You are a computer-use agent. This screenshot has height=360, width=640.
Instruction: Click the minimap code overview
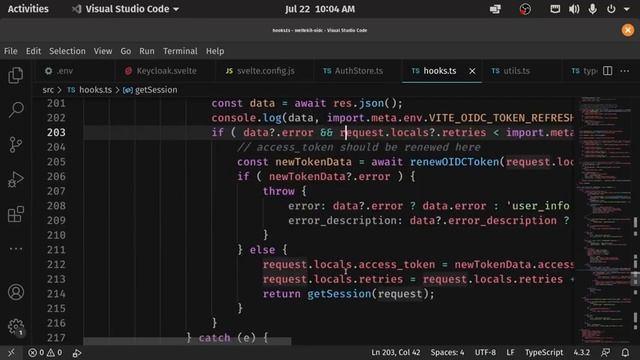605,220
